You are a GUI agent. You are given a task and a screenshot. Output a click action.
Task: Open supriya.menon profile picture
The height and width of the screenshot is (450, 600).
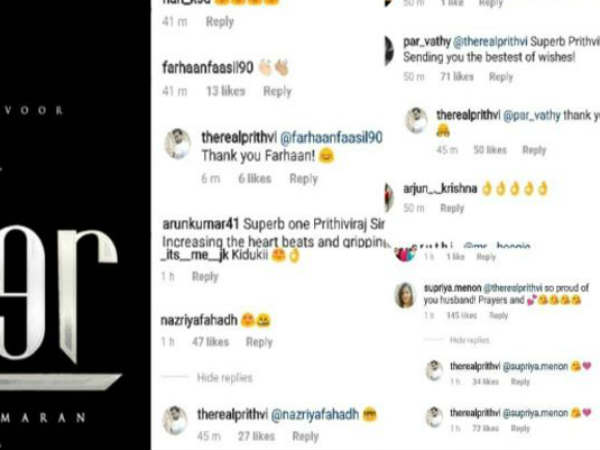pos(405,295)
